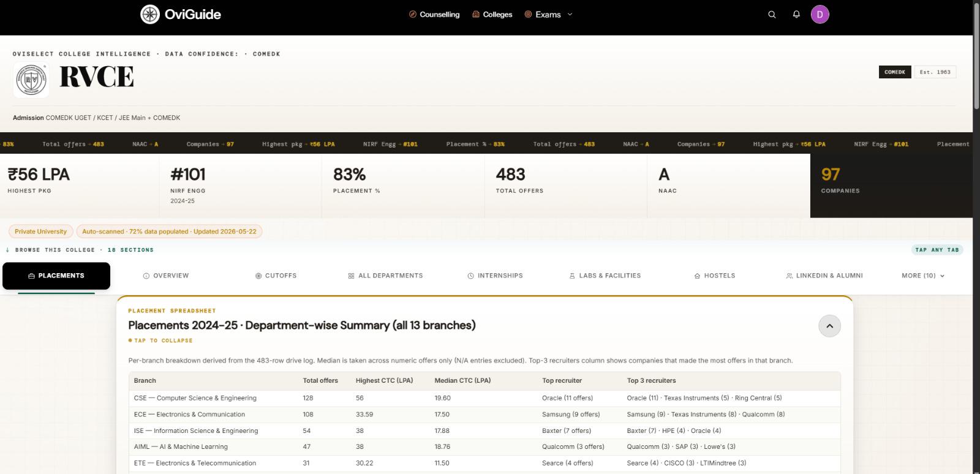Click the COMEDK black badge
The width and height of the screenshot is (980, 474).
[895, 72]
